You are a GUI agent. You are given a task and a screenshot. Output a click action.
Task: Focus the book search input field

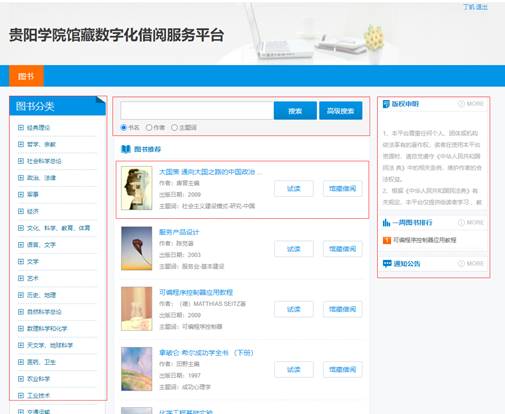(197, 110)
